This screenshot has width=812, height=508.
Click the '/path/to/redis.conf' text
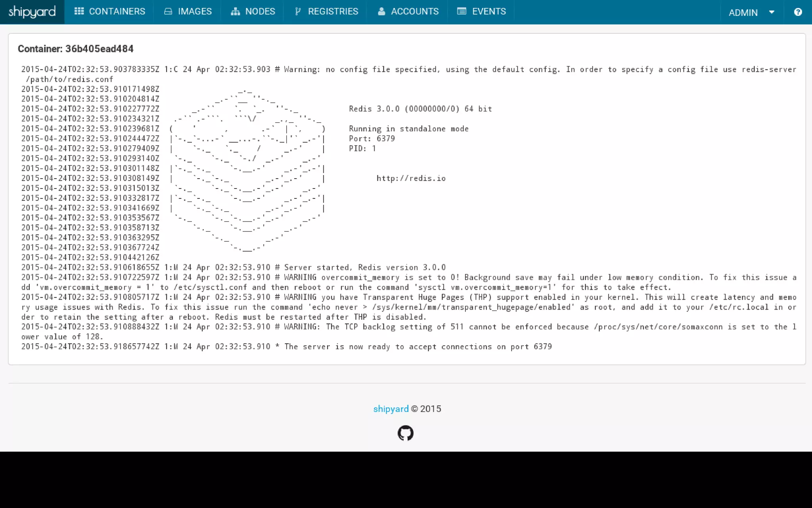click(x=69, y=79)
